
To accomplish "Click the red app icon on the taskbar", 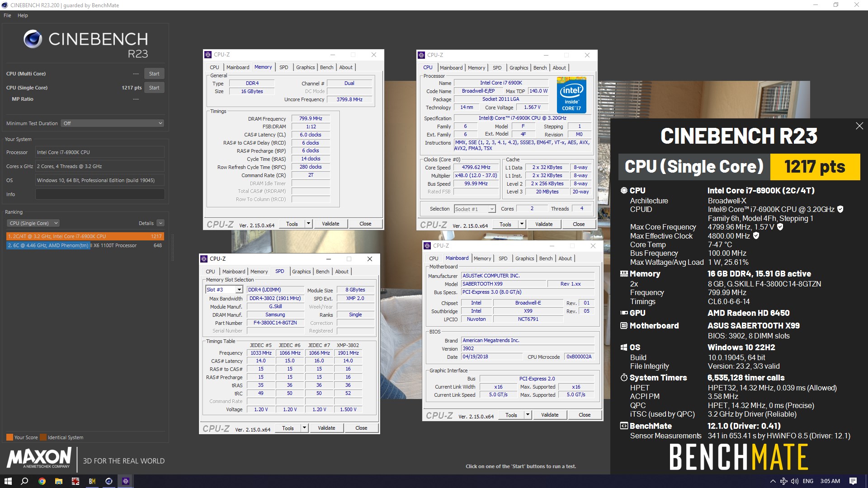I will click(75, 481).
